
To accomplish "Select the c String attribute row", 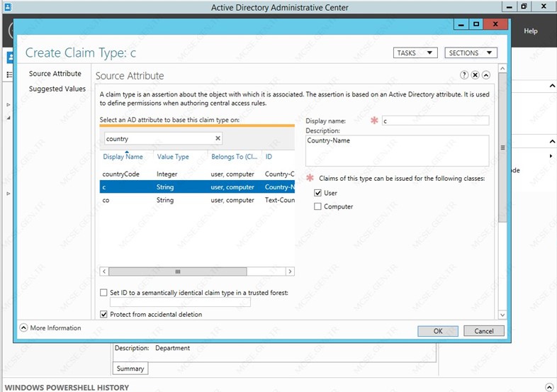I will 197,187.
